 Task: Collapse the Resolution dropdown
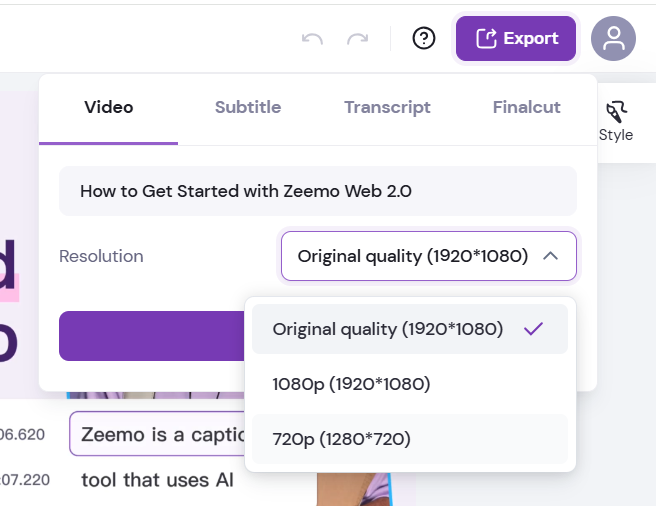(429, 256)
